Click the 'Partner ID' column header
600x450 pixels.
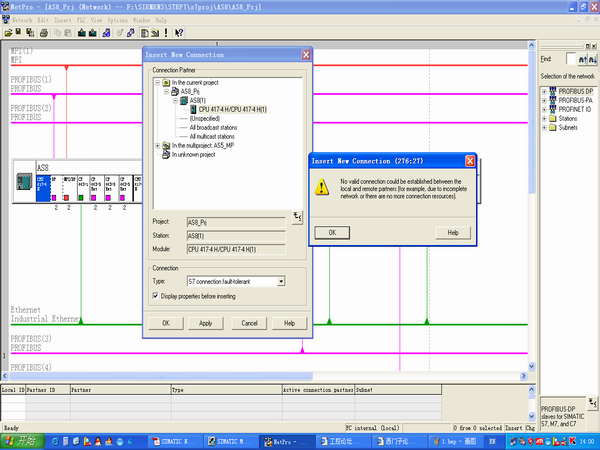pyautogui.click(x=48, y=390)
